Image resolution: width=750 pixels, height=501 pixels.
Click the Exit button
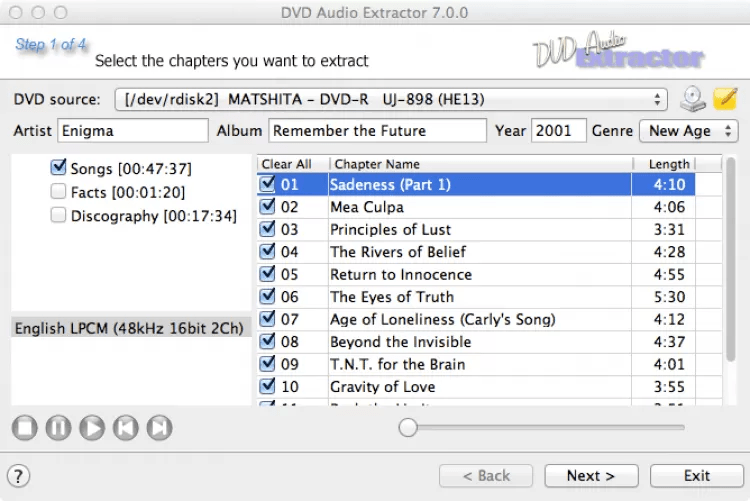(x=697, y=476)
